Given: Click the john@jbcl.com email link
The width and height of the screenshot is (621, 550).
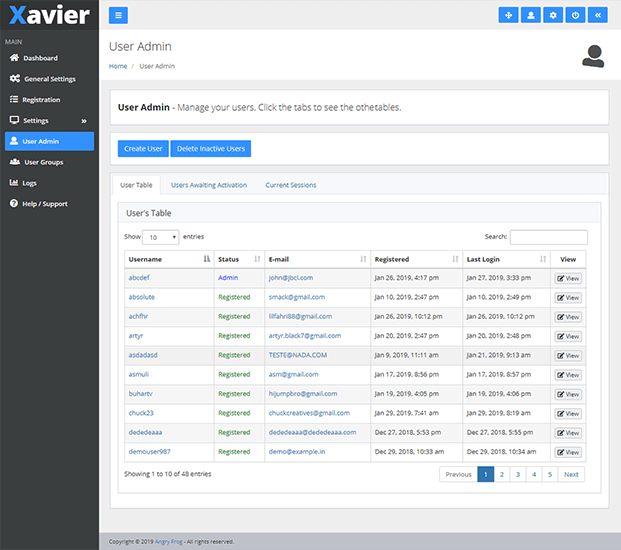Looking at the screenshot, I should (x=291, y=278).
